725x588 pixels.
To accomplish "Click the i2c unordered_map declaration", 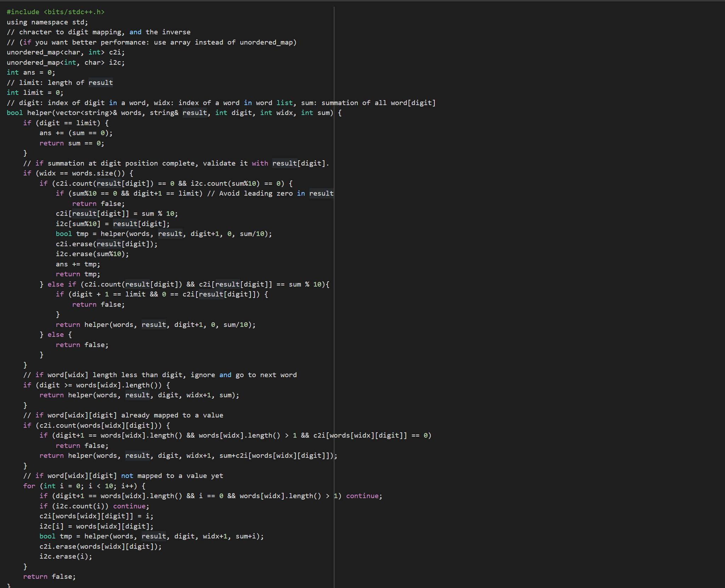I will pos(65,63).
